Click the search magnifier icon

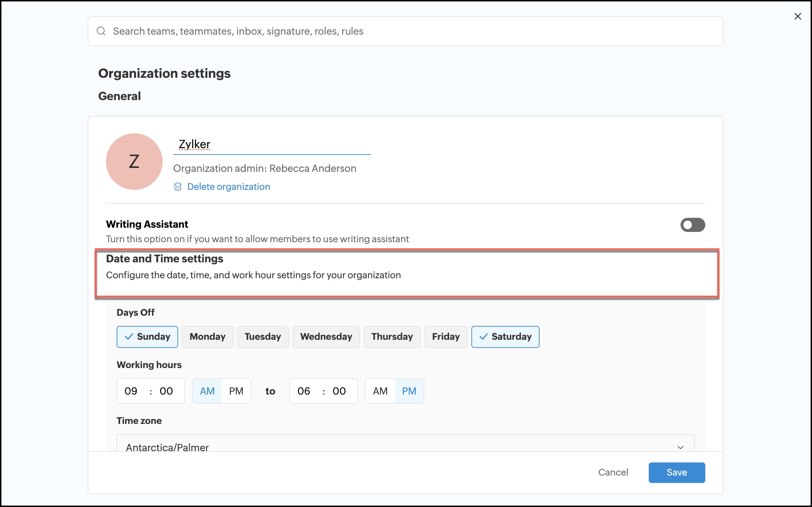tap(101, 31)
